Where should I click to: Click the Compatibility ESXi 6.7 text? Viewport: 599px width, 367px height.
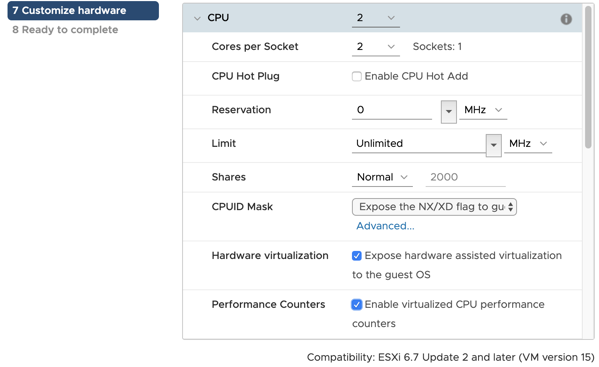451,357
